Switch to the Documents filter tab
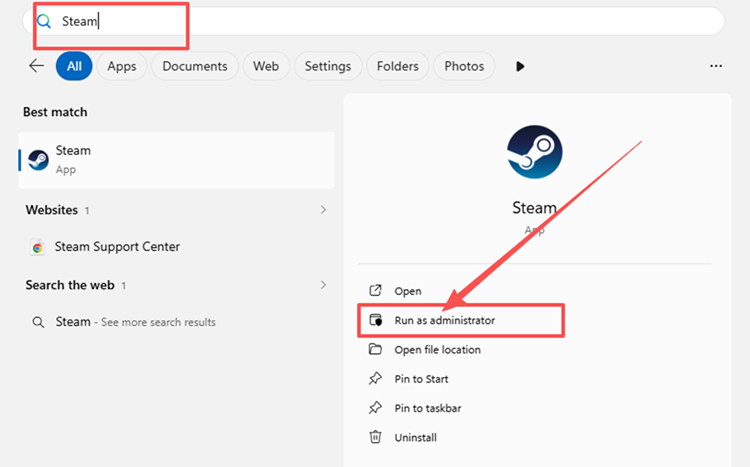This screenshot has width=750, height=467. (x=195, y=66)
